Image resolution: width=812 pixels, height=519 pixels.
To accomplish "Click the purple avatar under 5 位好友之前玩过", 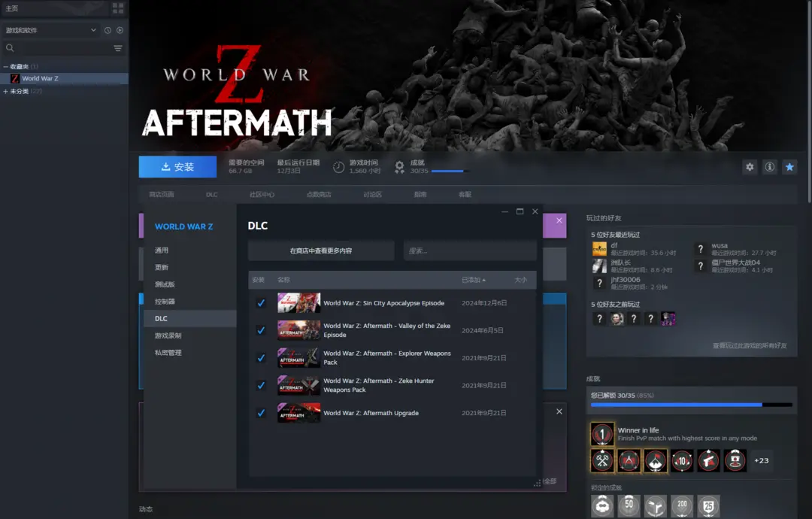I will (x=668, y=319).
